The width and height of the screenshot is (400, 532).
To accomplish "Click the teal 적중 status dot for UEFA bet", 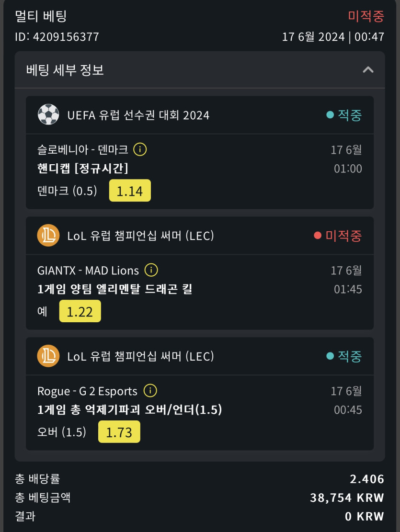I will [330, 115].
